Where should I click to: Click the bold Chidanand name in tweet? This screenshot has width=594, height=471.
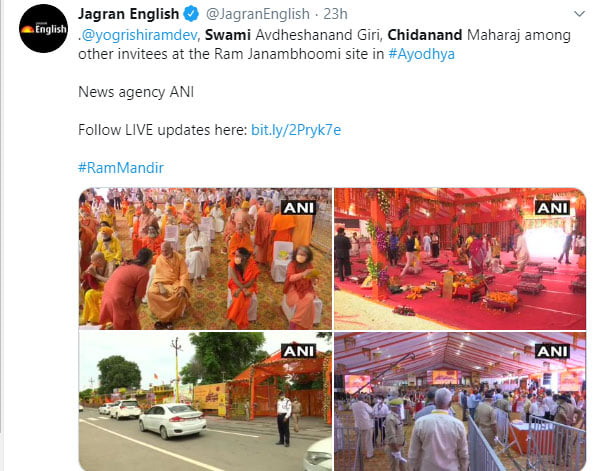(x=425, y=35)
